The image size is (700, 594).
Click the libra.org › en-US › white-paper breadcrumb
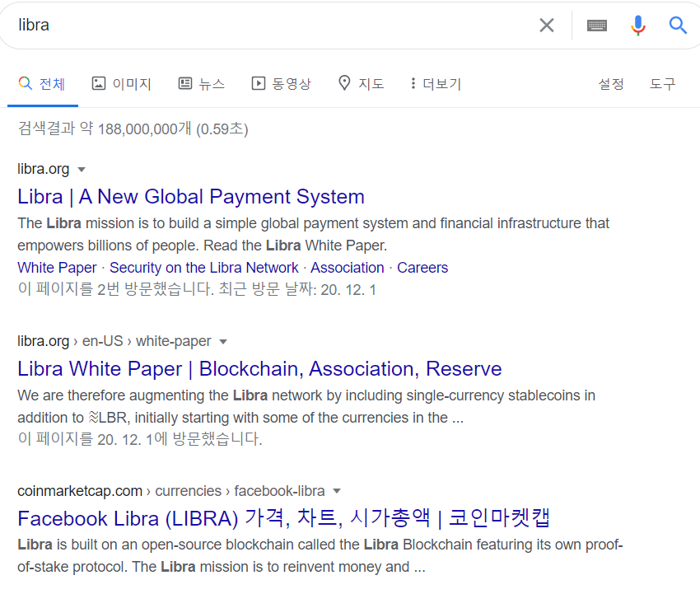tap(114, 341)
